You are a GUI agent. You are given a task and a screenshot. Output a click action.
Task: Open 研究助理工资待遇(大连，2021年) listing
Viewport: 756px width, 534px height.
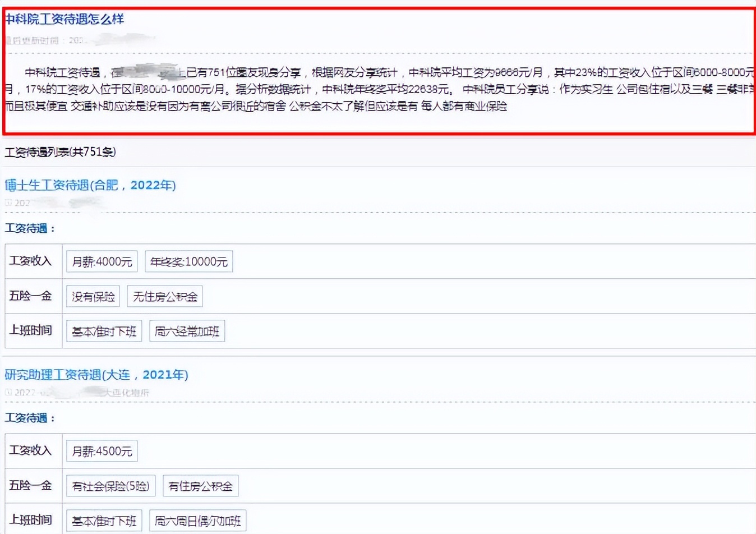click(95, 374)
